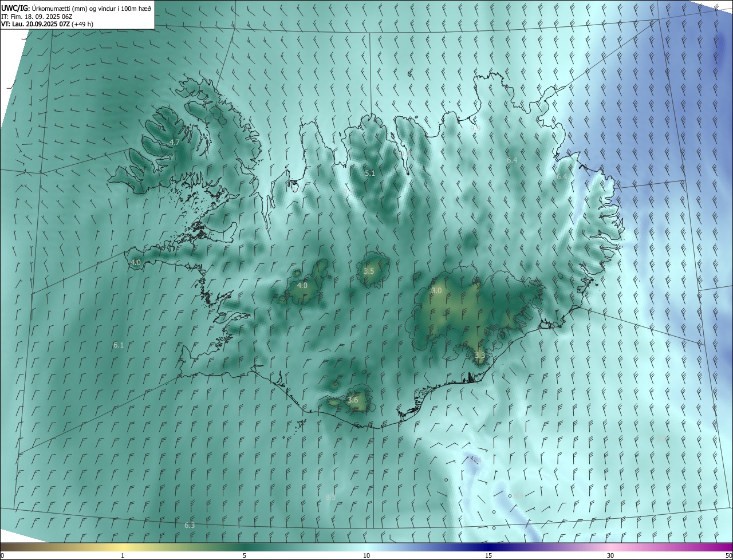Click the 3.5 value on the Hofsjökull glacier
The image size is (733, 560).
coord(369,271)
